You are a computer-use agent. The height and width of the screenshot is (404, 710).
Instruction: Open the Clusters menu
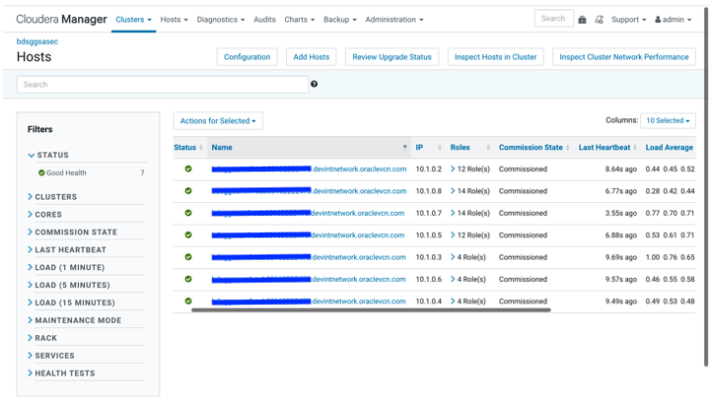click(x=134, y=19)
